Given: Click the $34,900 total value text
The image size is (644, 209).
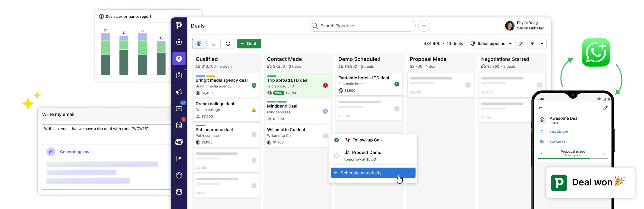Looking at the screenshot, I should pos(432,44).
